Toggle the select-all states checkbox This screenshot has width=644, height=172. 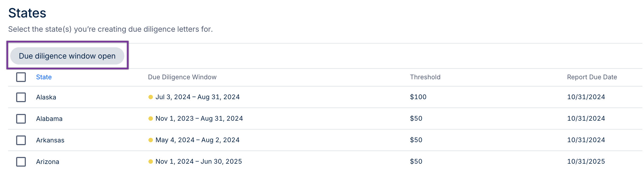(21, 77)
